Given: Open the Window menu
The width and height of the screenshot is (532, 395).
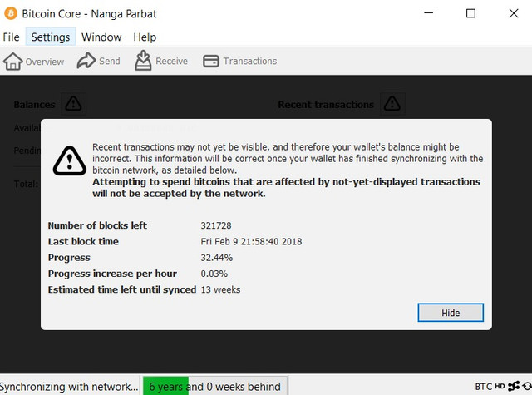Looking at the screenshot, I should 101,37.
